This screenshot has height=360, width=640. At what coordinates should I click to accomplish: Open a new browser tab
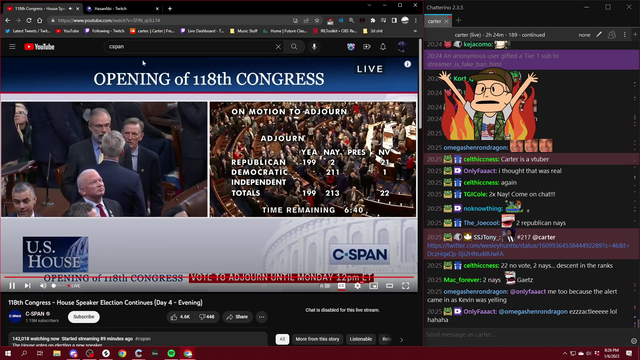tap(170, 8)
